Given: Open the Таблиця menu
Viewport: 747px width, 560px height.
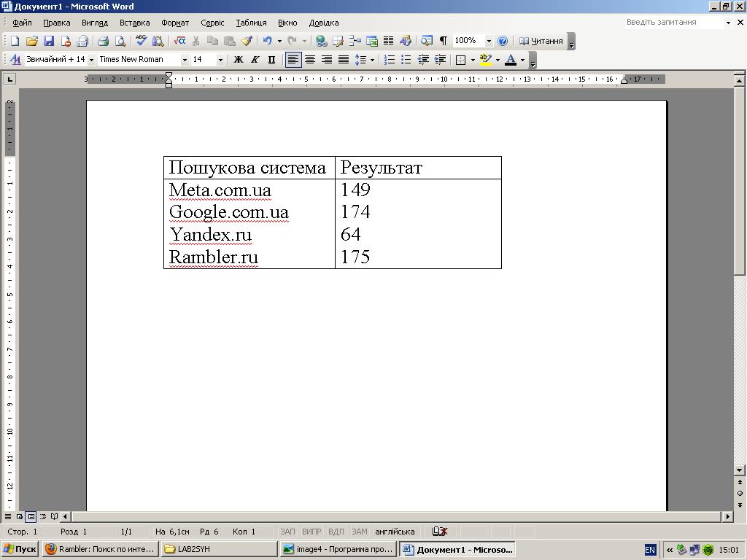Looking at the screenshot, I should pos(251,23).
